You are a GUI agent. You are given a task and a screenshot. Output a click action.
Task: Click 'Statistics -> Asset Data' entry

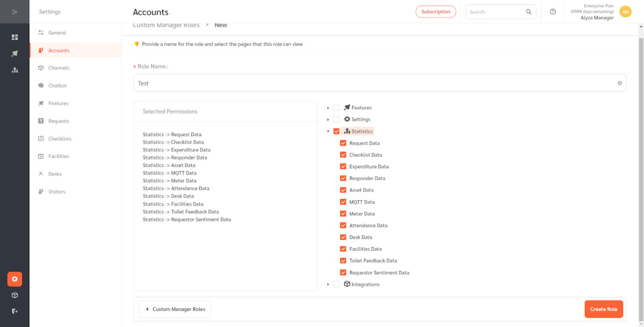tap(169, 165)
